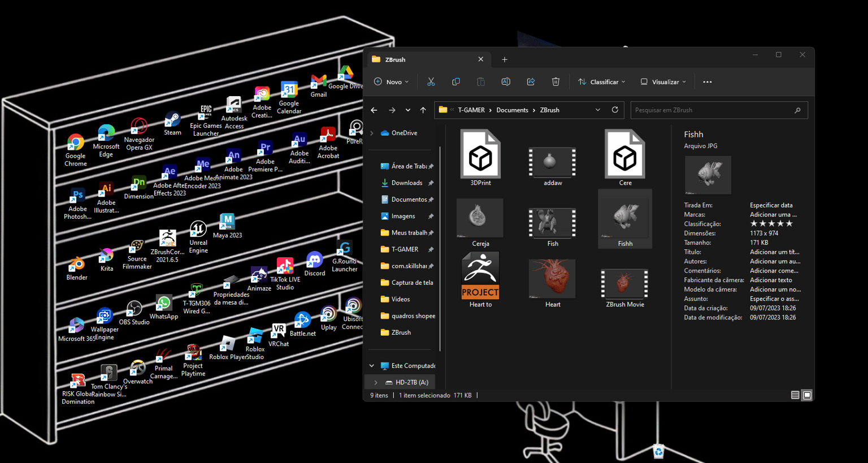Open the three-dots more options menu
The width and height of the screenshot is (868, 463).
point(708,82)
